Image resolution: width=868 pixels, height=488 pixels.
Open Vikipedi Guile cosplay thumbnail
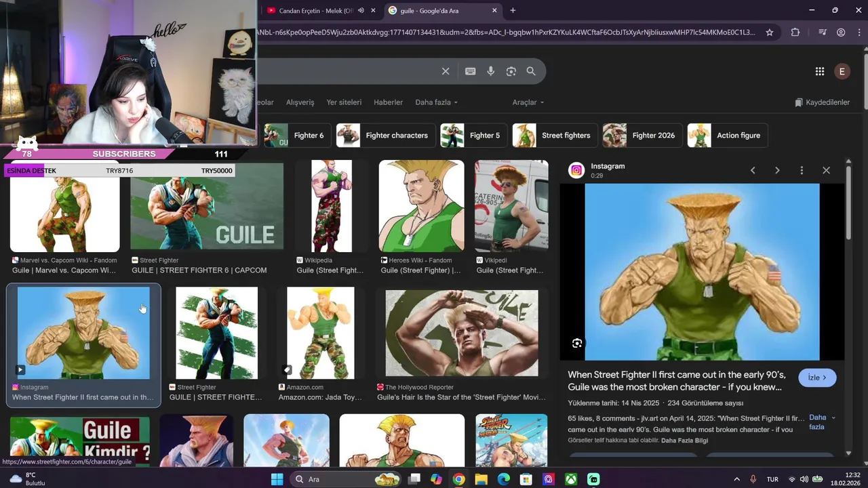click(x=511, y=206)
